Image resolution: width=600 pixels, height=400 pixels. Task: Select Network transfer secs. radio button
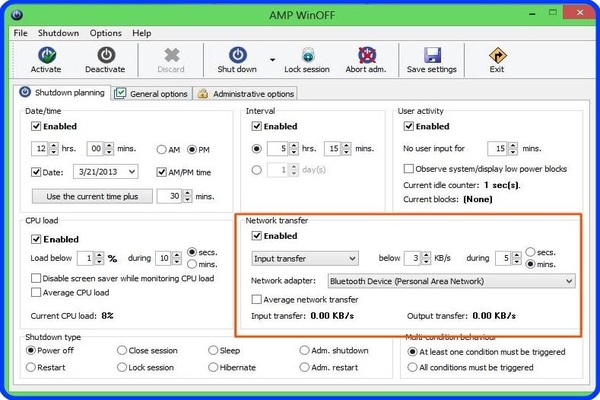coord(530,252)
